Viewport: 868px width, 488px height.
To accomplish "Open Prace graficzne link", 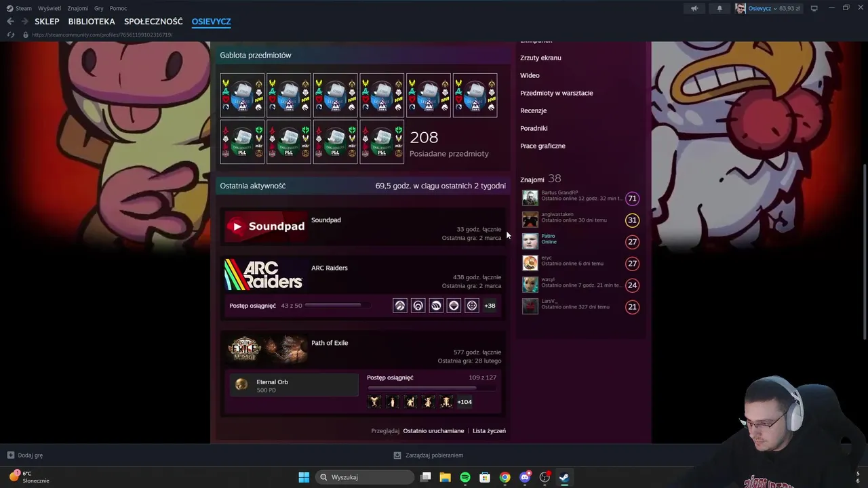I will (542, 146).
